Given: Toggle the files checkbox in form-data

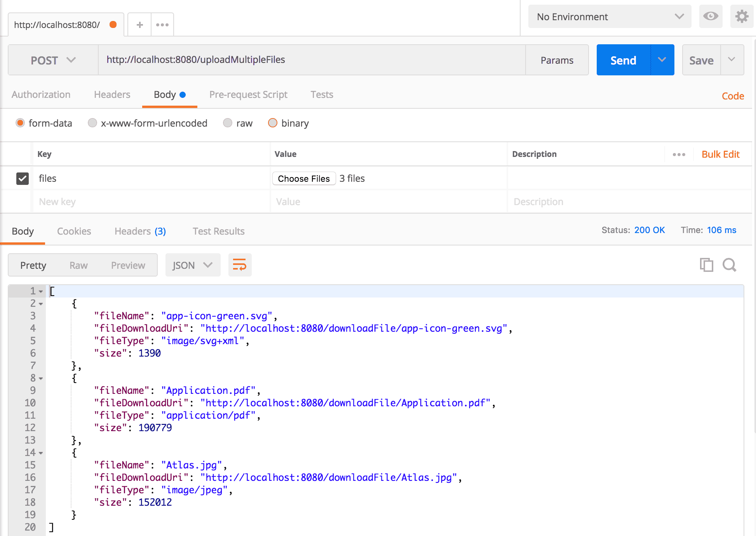Looking at the screenshot, I should pyautogui.click(x=22, y=178).
